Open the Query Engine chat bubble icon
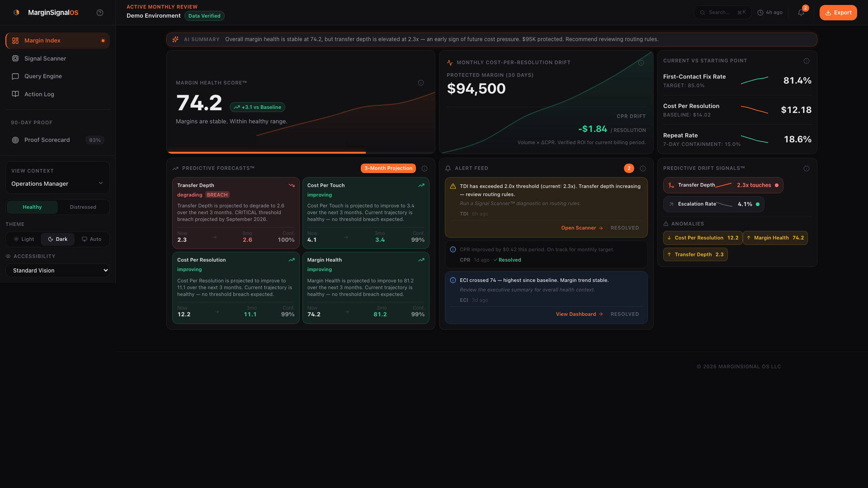Image resolution: width=868 pixels, height=488 pixels. [x=15, y=76]
